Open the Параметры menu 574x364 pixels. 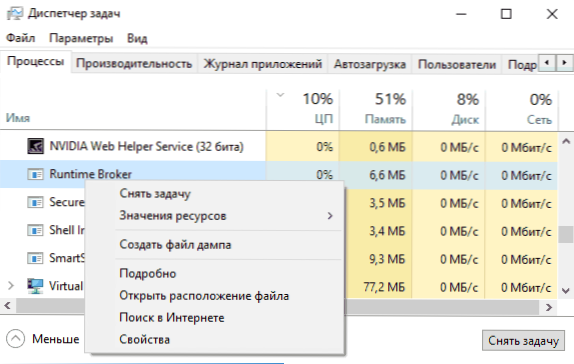81,38
